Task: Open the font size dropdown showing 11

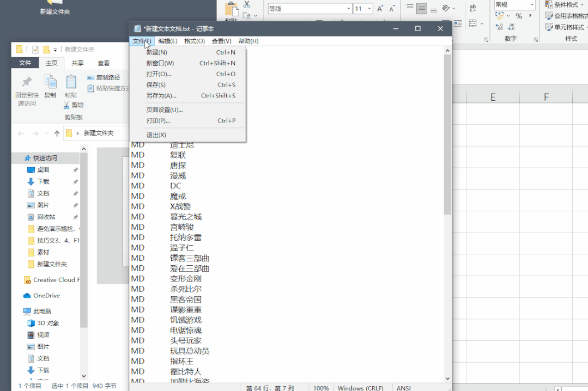Action: (369, 9)
